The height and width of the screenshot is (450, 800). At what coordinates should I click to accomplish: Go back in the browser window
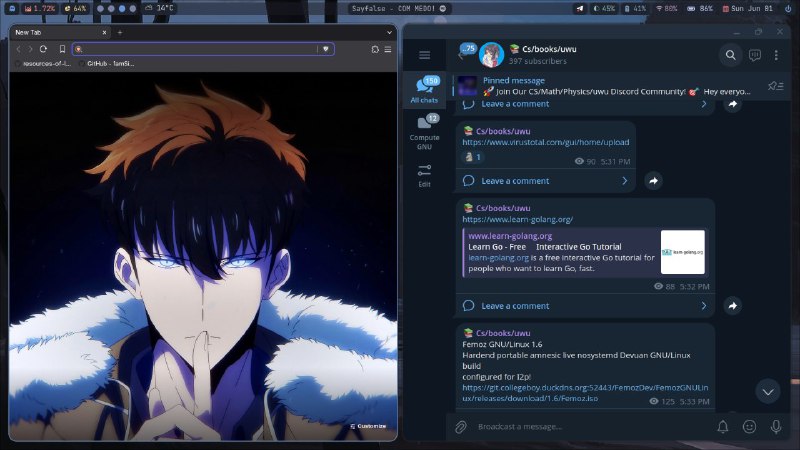click(x=18, y=49)
